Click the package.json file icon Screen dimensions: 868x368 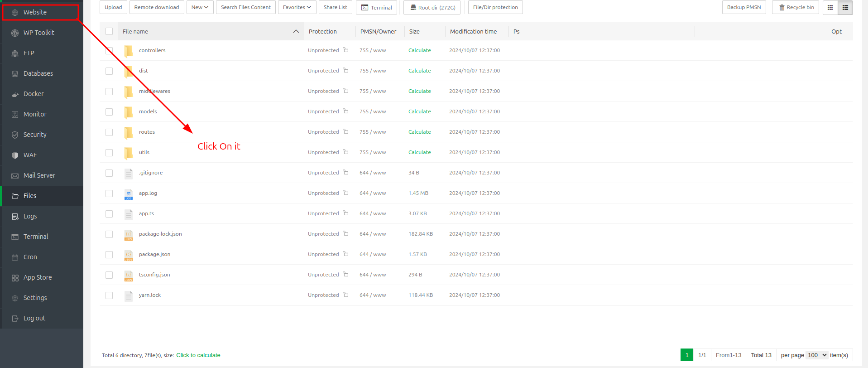point(129,255)
